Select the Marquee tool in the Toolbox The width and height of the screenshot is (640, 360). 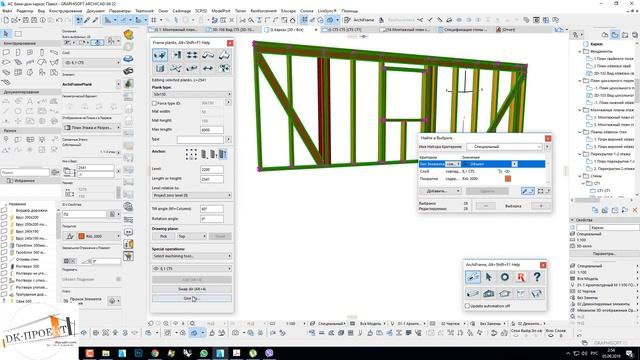coord(18,34)
